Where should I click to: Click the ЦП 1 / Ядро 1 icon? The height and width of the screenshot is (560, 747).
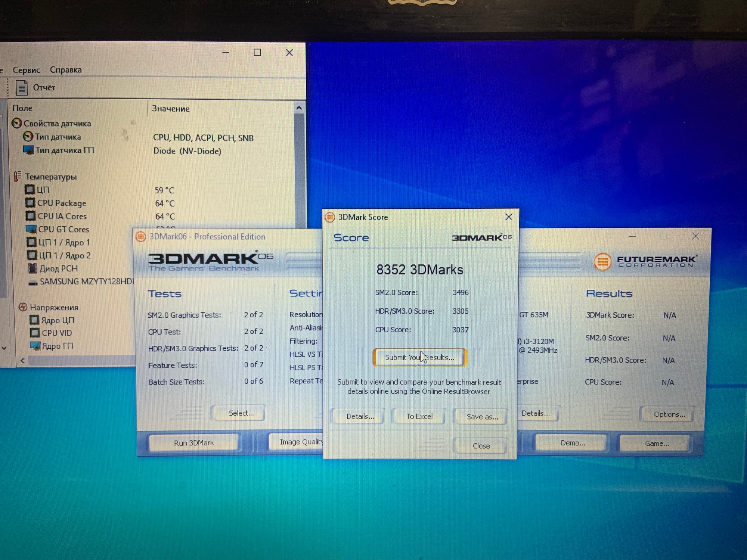pyautogui.click(x=32, y=242)
